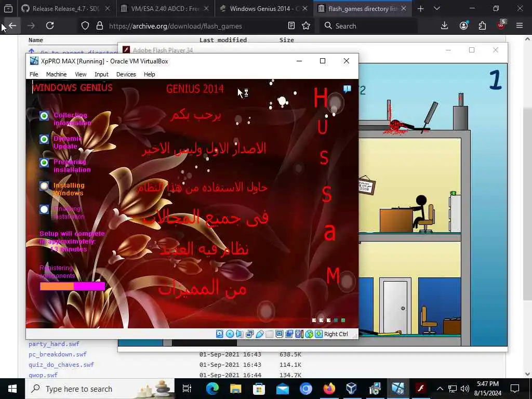The image size is (532, 399).
Task: Click the keyboard capture green arrow indicator
Action: point(318,334)
